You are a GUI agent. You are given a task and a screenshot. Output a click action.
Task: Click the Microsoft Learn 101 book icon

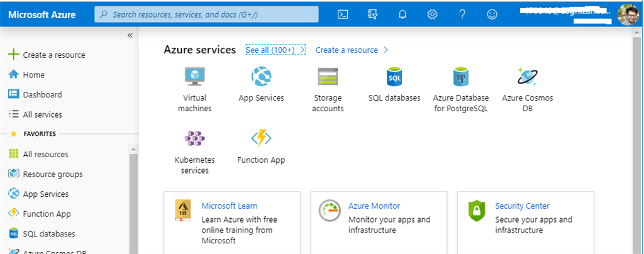pyautogui.click(x=183, y=211)
